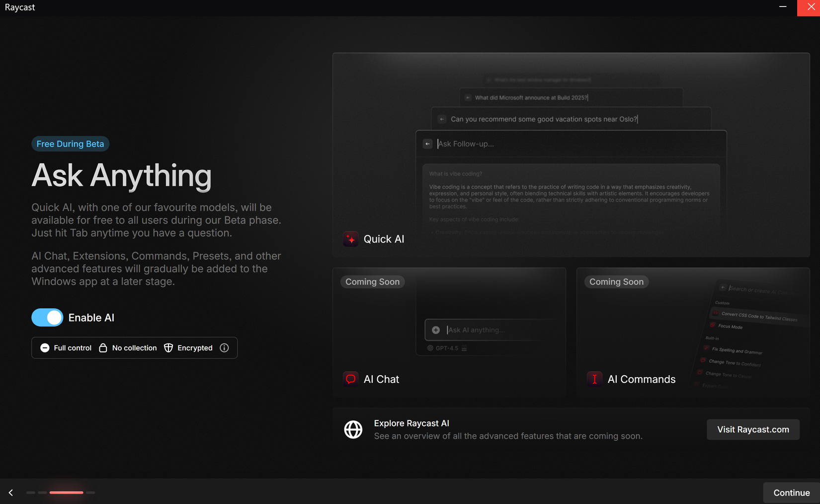Click the red sparkle Quick AI icon

click(x=351, y=239)
